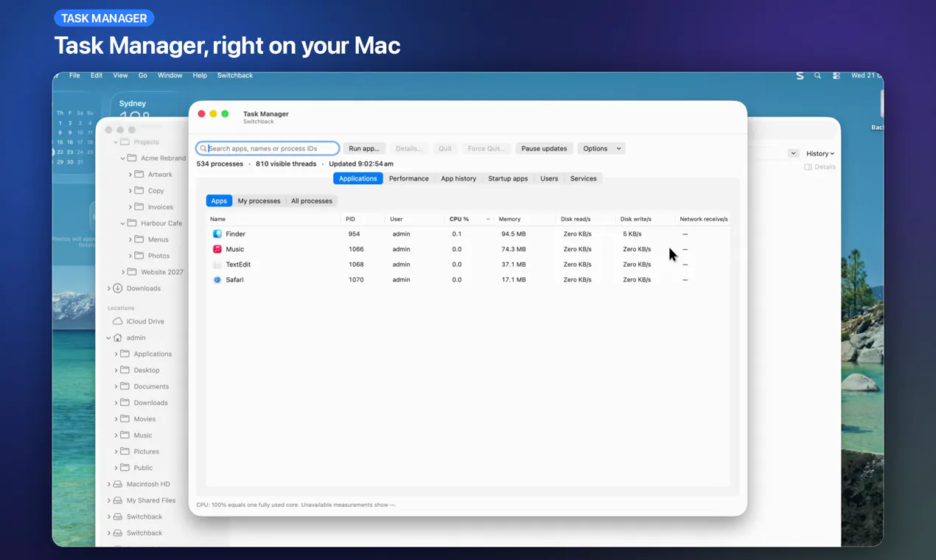Click the Pictures folder icon in sidebar

125,452
